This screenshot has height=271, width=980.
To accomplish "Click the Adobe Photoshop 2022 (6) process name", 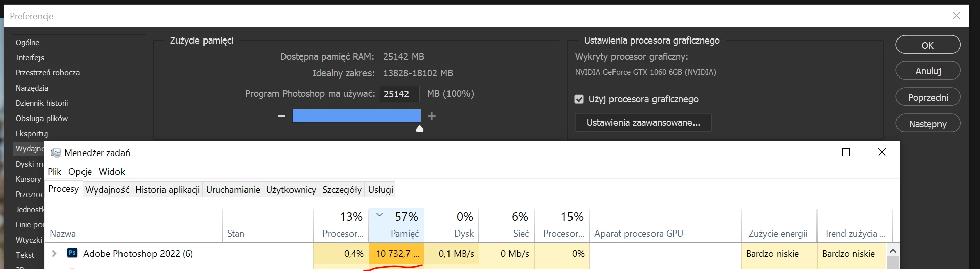I will [138, 254].
